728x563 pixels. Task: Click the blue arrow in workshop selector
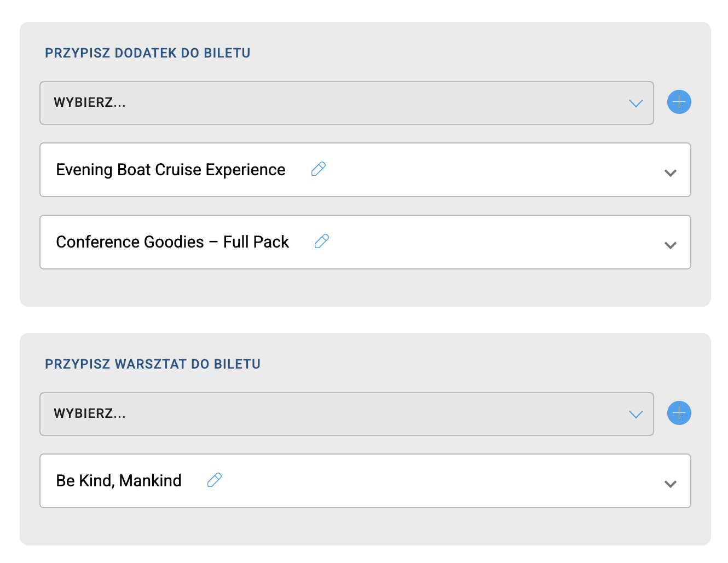pos(635,415)
